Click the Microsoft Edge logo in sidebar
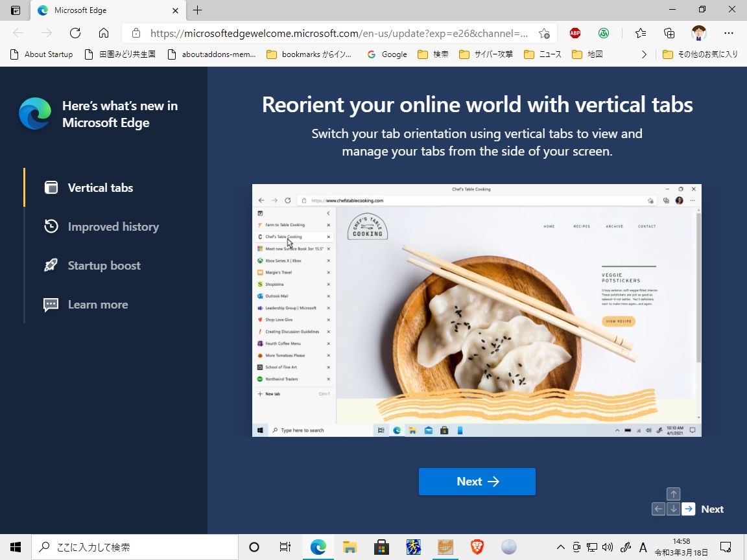This screenshot has height=560, width=747. [35, 114]
